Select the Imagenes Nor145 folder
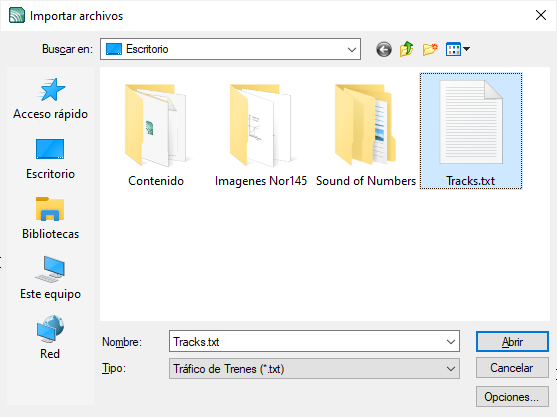557x417 pixels. pos(261,135)
